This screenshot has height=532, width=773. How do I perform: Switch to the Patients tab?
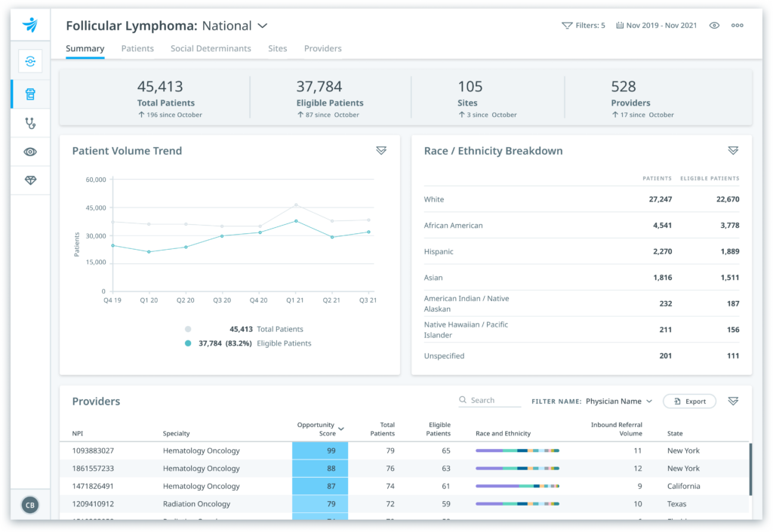pyautogui.click(x=137, y=48)
